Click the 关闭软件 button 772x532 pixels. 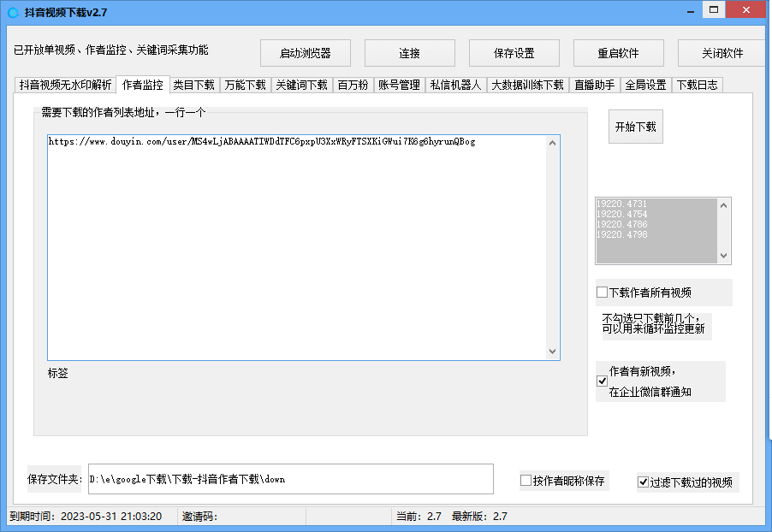pos(722,53)
